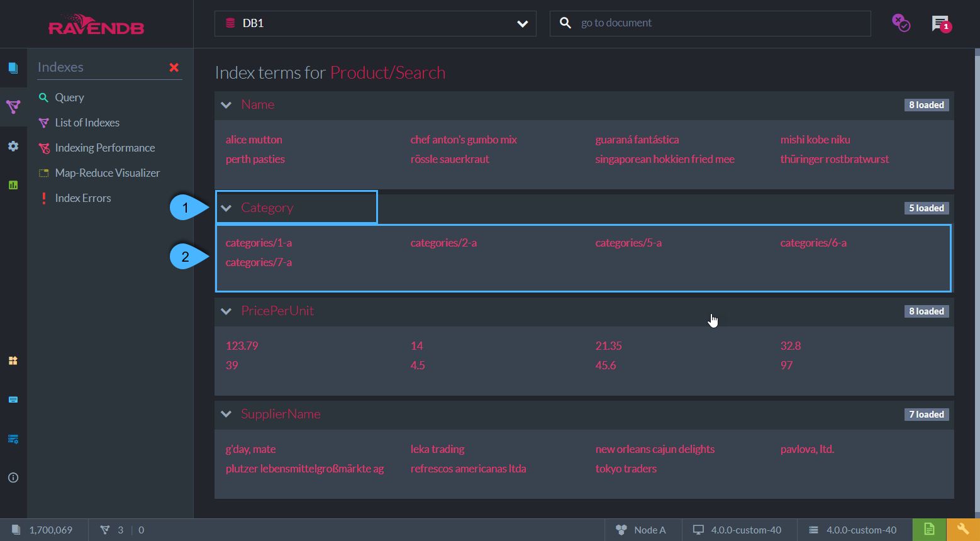Collapse the Category terms section
The width and height of the screenshot is (980, 541).
(x=226, y=208)
